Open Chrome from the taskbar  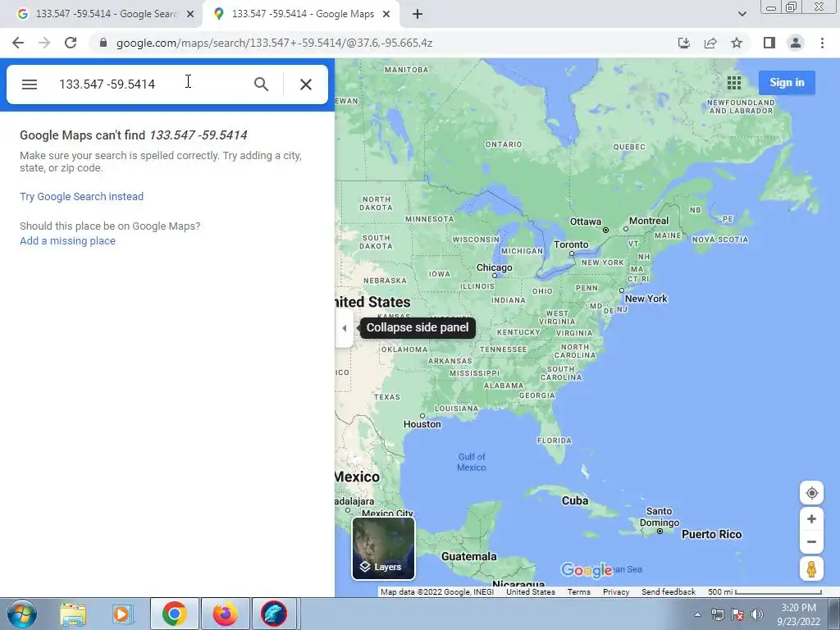pos(175,614)
